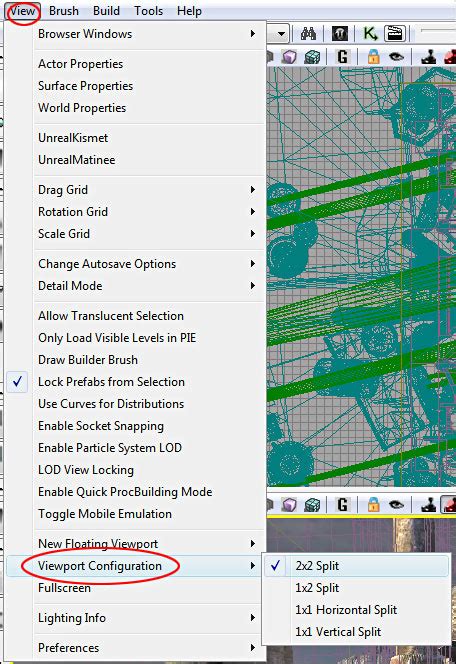Click the binoculars search actors icon

[308, 34]
